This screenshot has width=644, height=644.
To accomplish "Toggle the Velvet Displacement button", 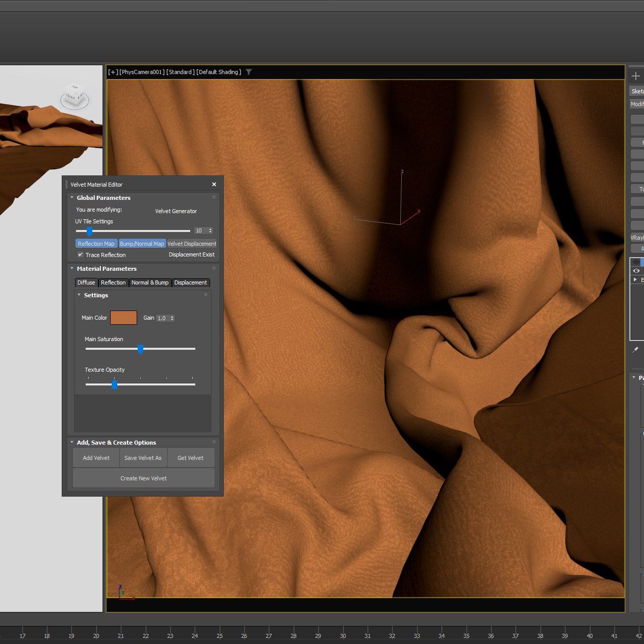I will click(x=192, y=244).
